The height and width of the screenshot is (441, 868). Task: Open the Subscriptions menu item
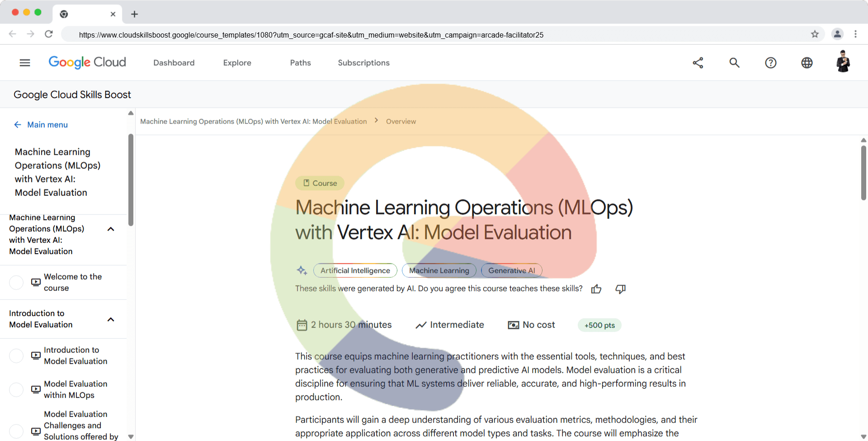coord(364,63)
